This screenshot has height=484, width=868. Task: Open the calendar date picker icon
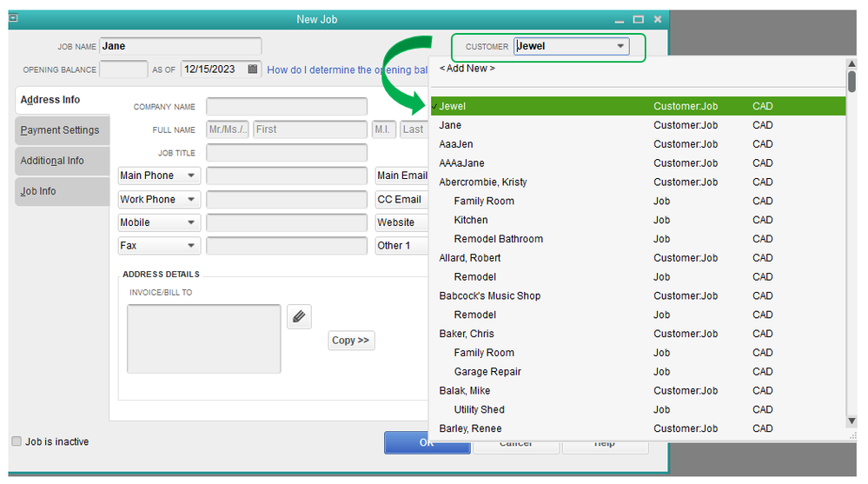click(253, 70)
